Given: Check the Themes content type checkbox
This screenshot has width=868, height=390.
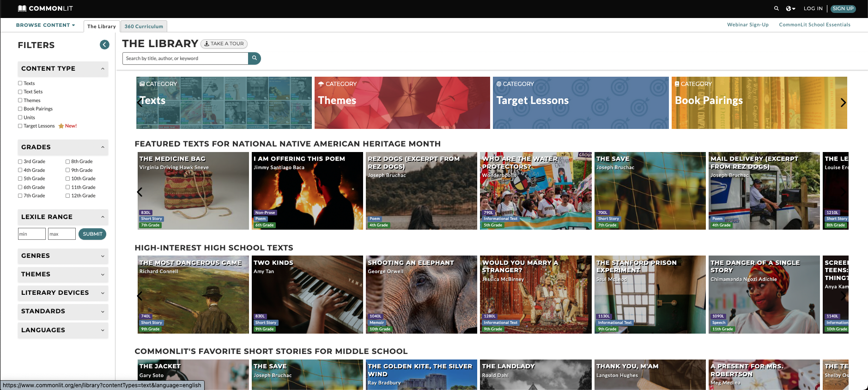Looking at the screenshot, I should 20,100.
